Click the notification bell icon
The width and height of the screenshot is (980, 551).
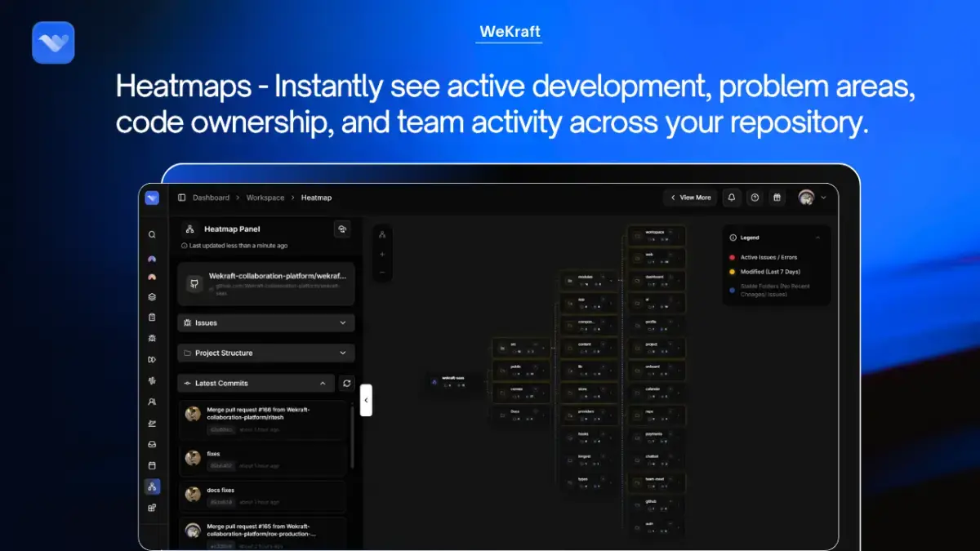pyautogui.click(x=732, y=198)
